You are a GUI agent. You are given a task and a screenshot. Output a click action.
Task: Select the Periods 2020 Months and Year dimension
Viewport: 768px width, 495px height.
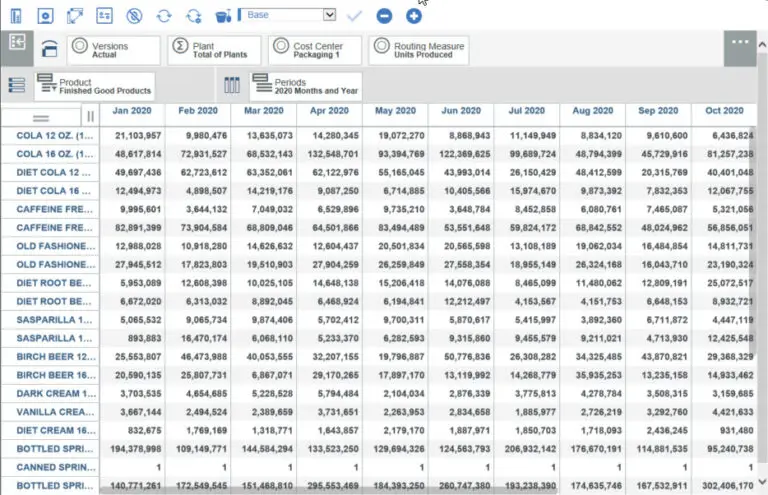pos(306,86)
